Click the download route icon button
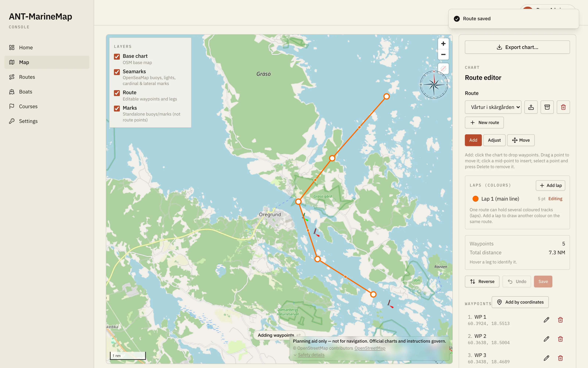This screenshot has height=368, width=588. tap(531, 107)
